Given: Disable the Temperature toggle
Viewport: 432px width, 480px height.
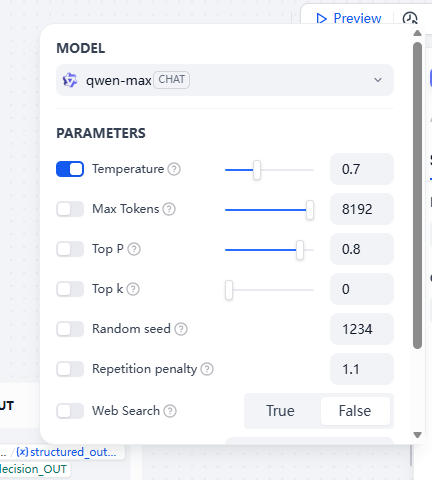Looking at the screenshot, I should point(70,169).
